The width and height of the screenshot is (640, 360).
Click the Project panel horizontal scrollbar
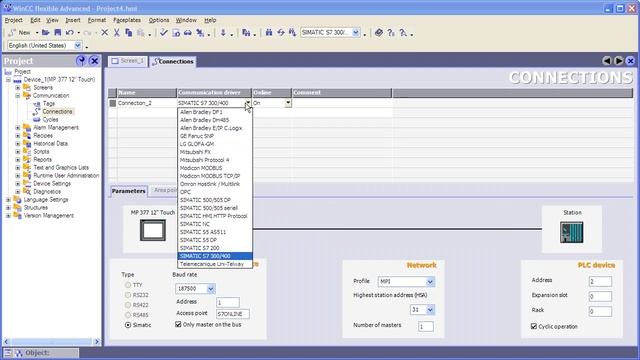point(51,342)
